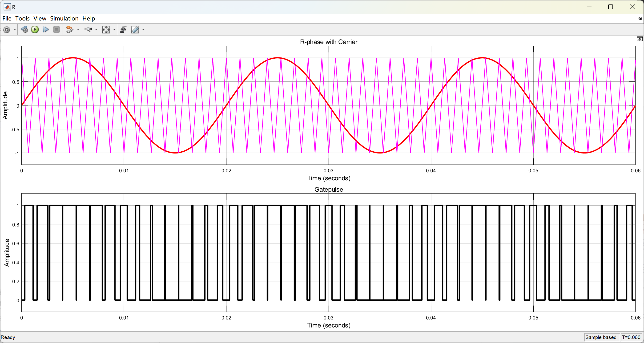Open the Simulation menu

64,19
